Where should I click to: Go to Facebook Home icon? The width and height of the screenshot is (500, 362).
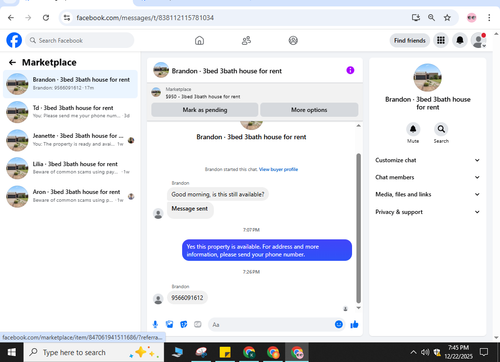pos(199,41)
